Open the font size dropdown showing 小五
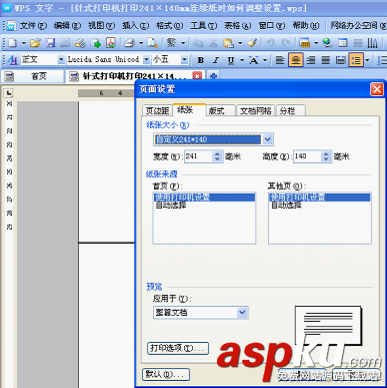Image resolution: width=387 pixels, height=388 pixels. point(184,60)
